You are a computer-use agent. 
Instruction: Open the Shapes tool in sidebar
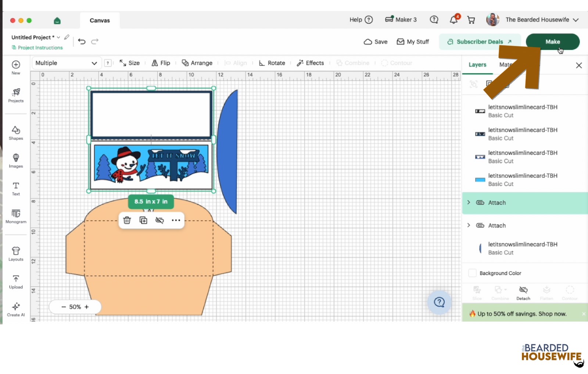pos(16,133)
